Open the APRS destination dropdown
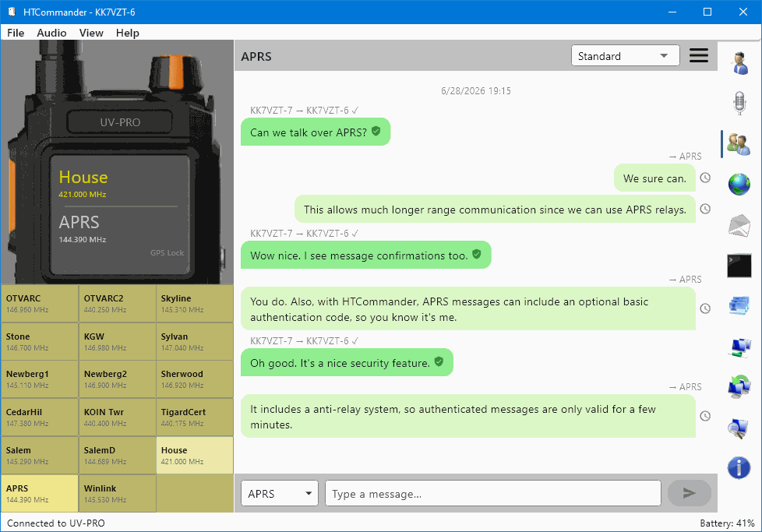Viewport: 762px width, 532px height. [x=280, y=494]
